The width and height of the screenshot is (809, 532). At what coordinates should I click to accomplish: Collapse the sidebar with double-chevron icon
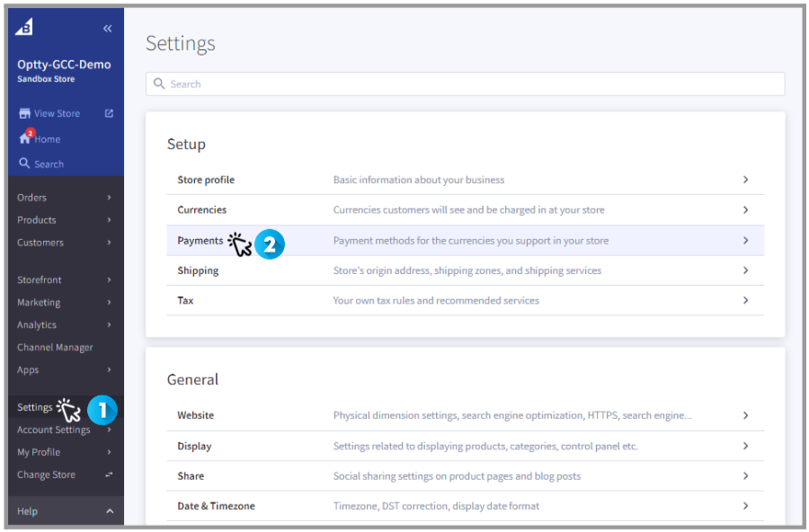[x=108, y=29]
